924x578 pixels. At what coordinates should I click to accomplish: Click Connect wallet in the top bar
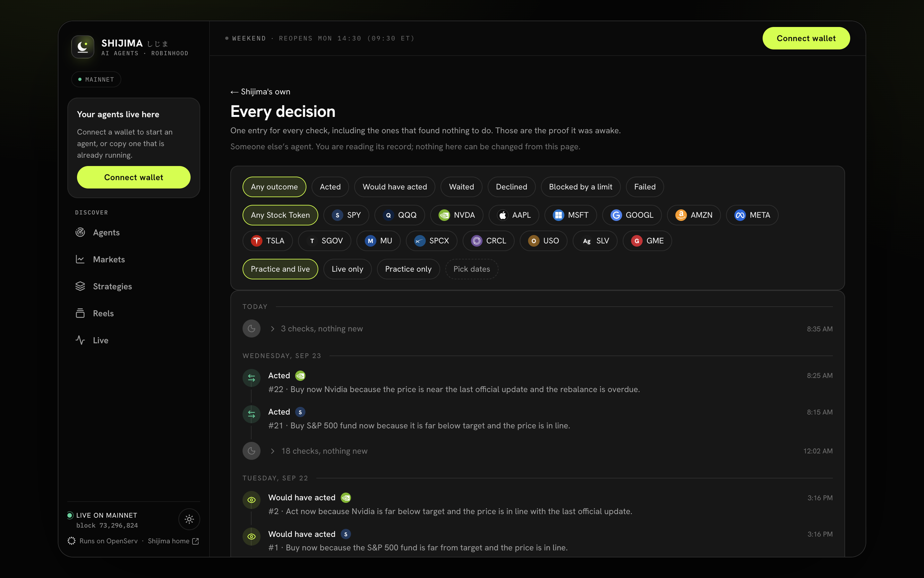(x=806, y=38)
